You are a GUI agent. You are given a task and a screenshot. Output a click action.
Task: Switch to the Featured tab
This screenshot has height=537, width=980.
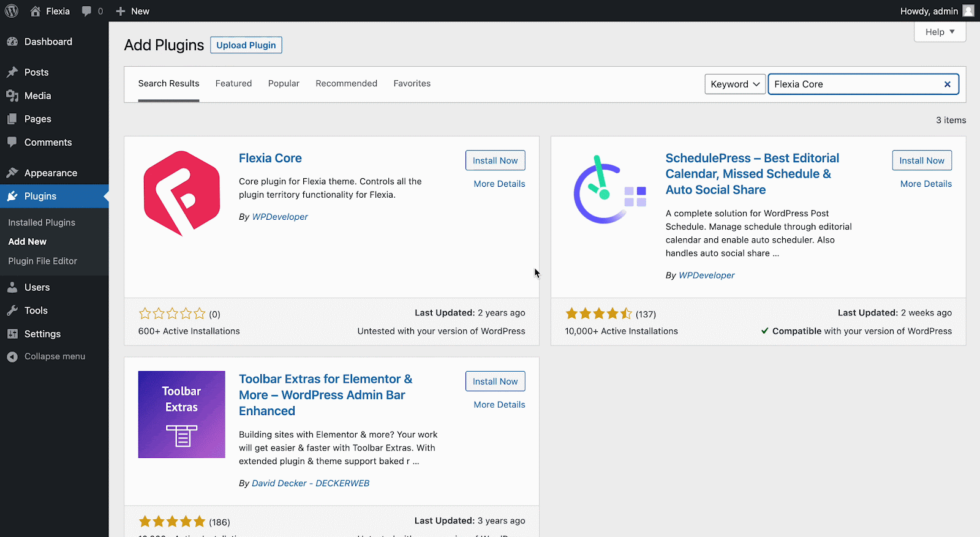click(233, 84)
